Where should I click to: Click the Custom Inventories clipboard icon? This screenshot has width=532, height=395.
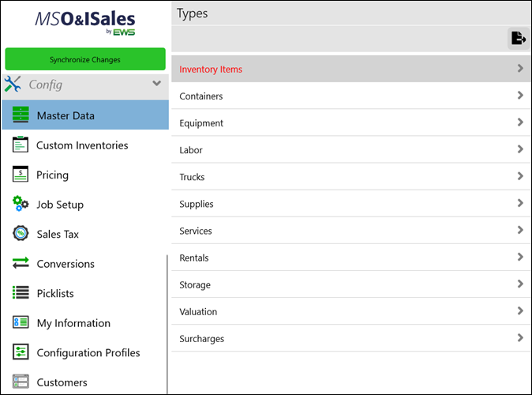[x=21, y=145]
